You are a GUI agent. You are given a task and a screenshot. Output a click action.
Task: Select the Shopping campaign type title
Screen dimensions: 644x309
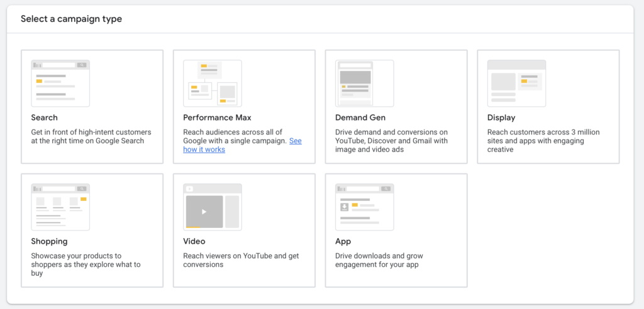(49, 241)
